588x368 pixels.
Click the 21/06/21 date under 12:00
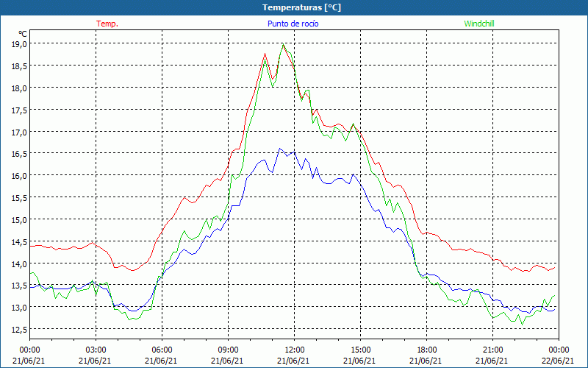(x=293, y=361)
